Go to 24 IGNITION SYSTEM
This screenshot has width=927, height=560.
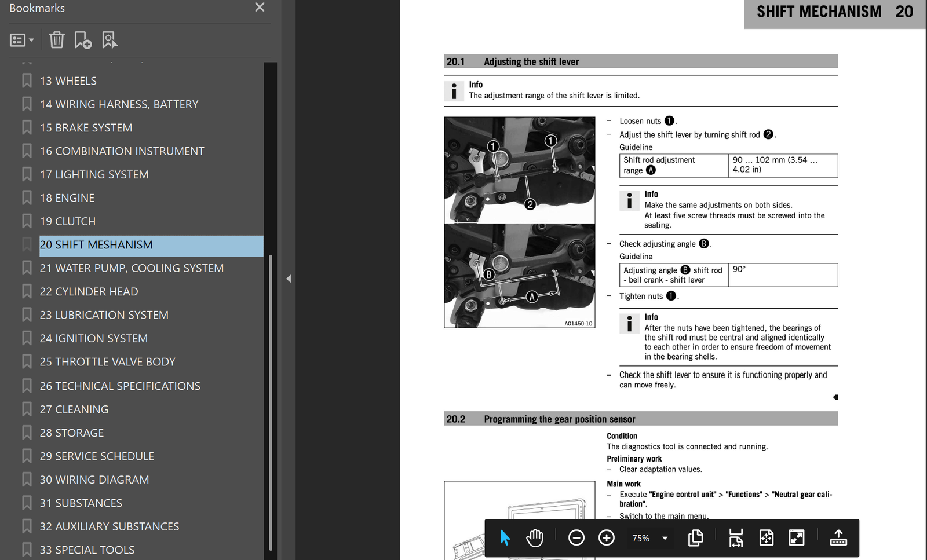coord(93,338)
